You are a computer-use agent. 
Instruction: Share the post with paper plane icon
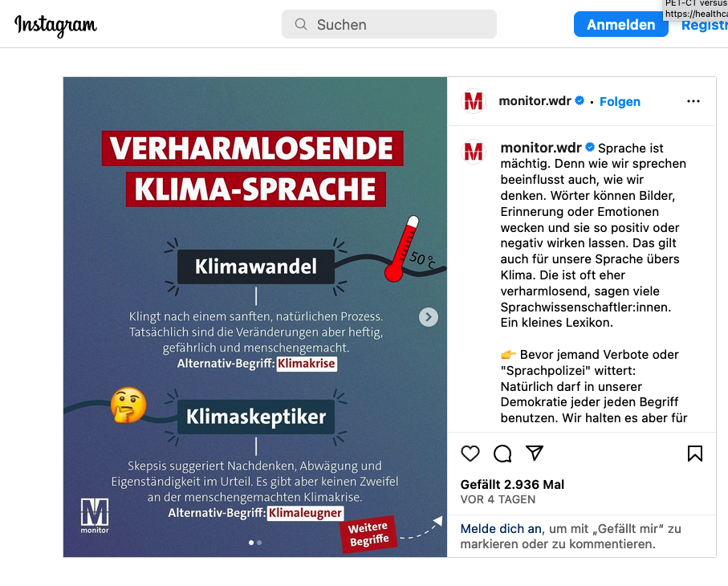(535, 453)
